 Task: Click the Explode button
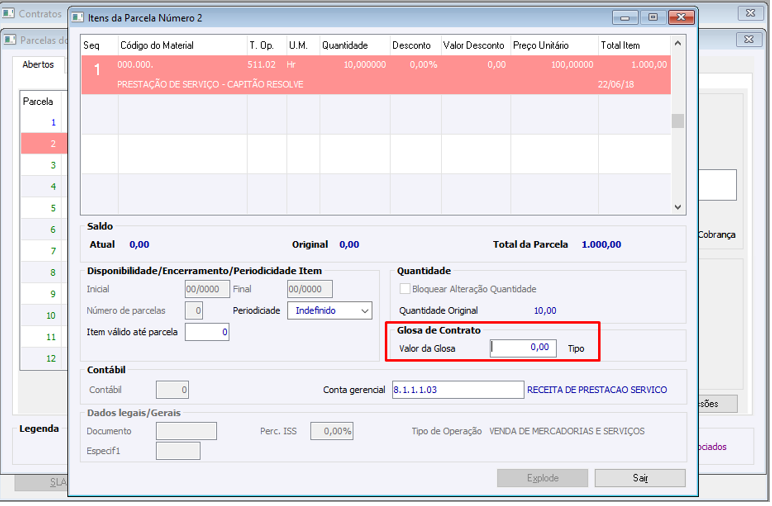(x=543, y=478)
